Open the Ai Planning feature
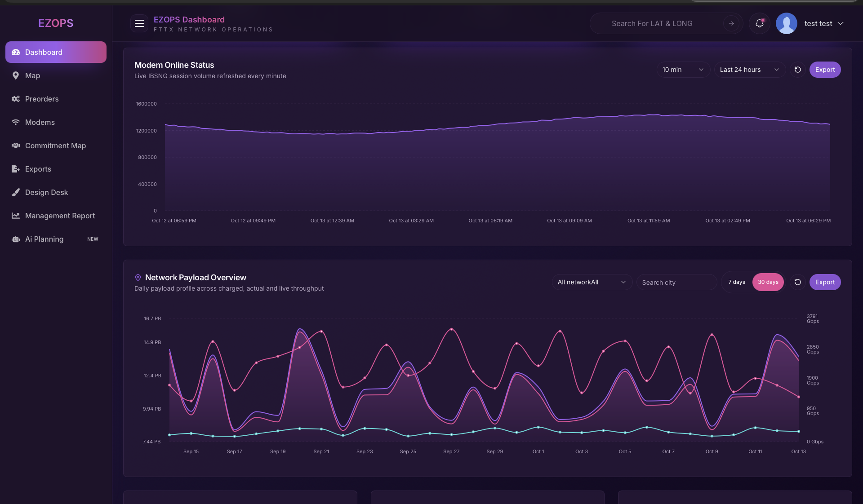 coord(44,239)
